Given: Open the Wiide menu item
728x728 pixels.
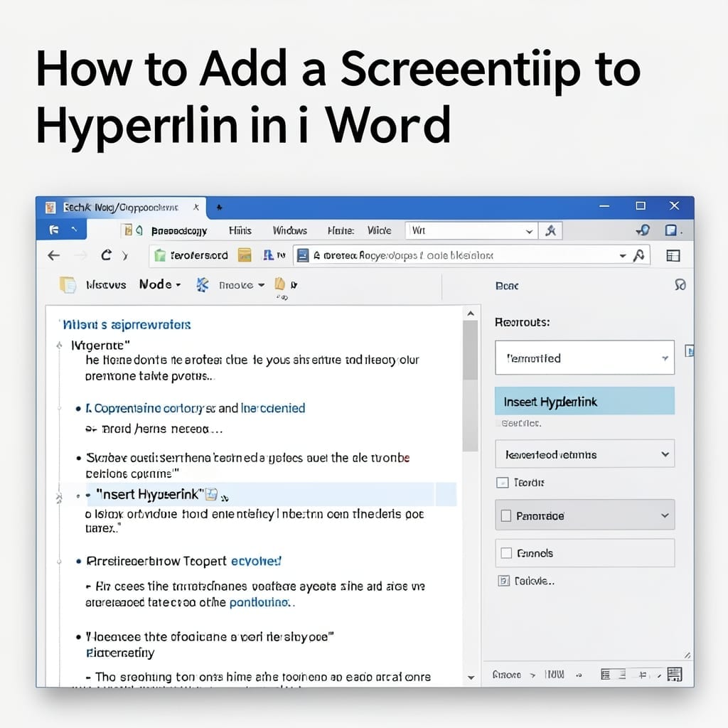Looking at the screenshot, I should pyautogui.click(x=380, y=230).
